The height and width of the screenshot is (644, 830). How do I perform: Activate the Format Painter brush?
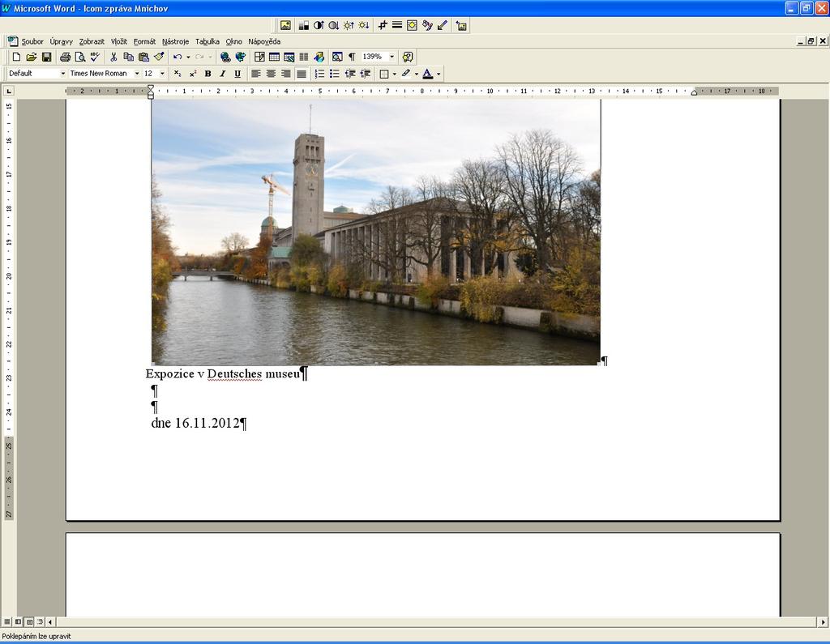[x=159, y=57]
